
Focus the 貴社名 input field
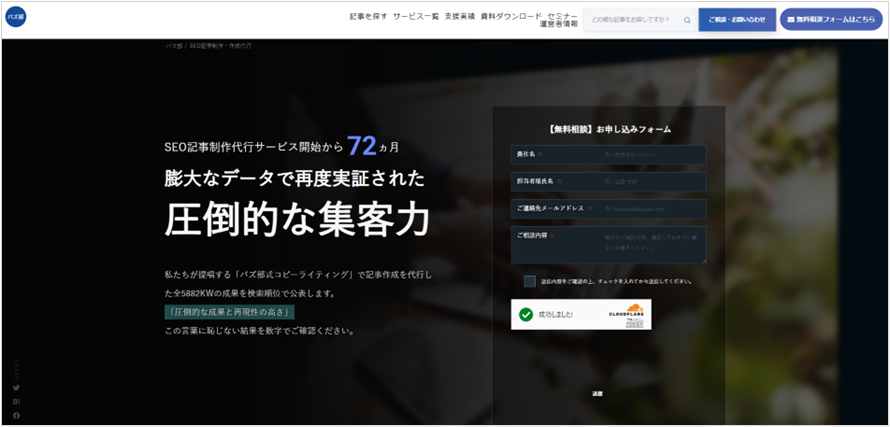pyautogui.click(x=608, y=154)
